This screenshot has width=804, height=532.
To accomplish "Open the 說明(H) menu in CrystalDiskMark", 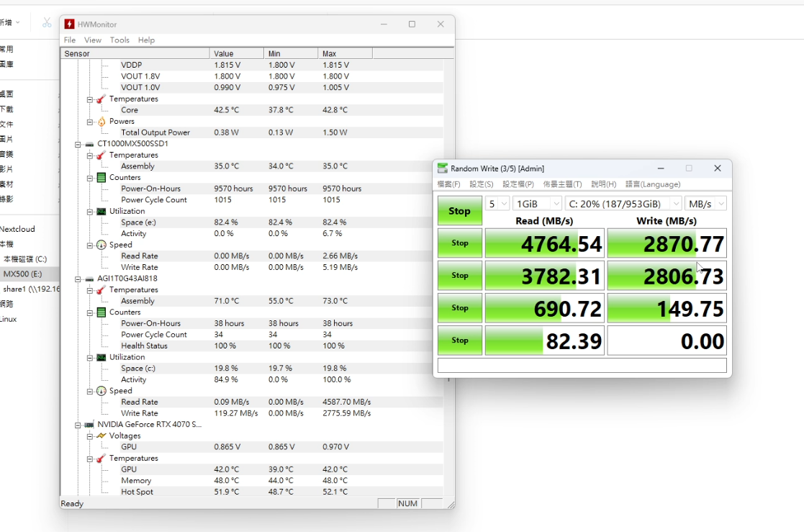I will [603, 184].
